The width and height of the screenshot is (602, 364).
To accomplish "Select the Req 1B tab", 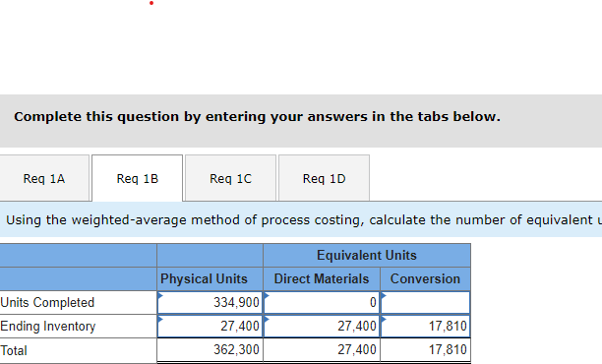I will [138, 178].
